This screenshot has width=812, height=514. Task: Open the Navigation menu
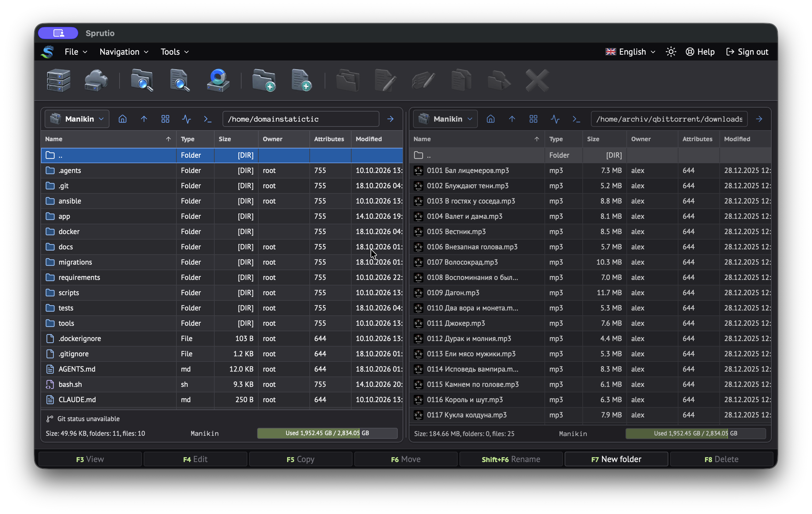pyautogui.click(x=124, y=52)
